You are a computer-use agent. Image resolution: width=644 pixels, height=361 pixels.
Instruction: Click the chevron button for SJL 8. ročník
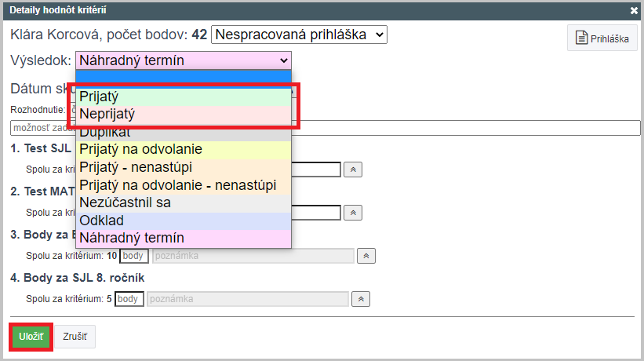point(361,299)
